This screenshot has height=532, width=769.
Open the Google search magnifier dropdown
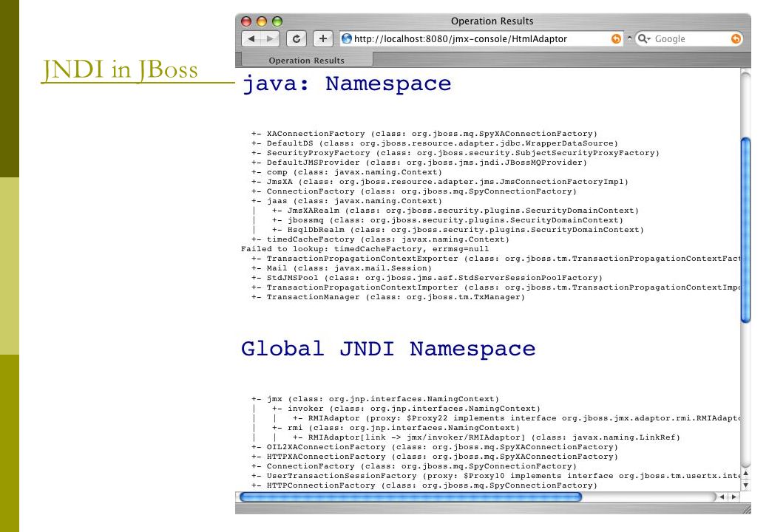click(644, 38)
